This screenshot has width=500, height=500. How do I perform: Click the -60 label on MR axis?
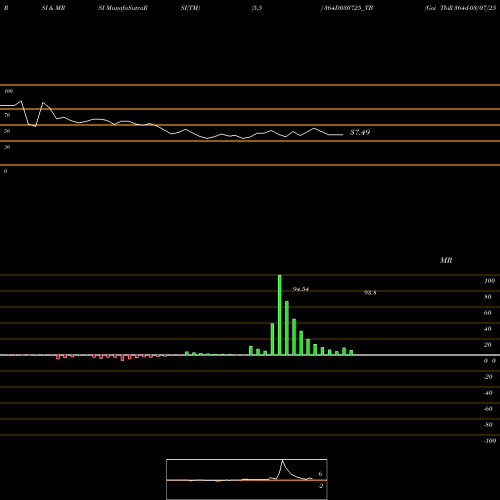click(x=488, y=409)
